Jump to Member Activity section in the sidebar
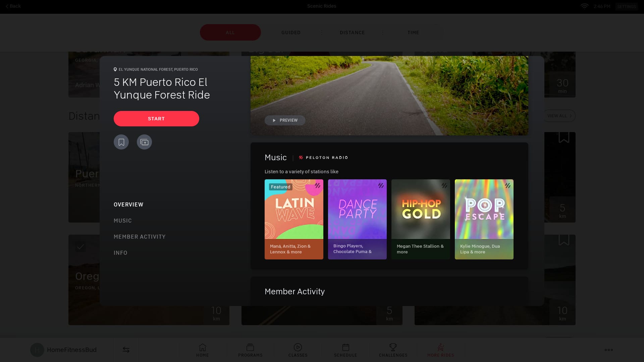The height and width of the screenshot is (362, 644). [140, 237]
